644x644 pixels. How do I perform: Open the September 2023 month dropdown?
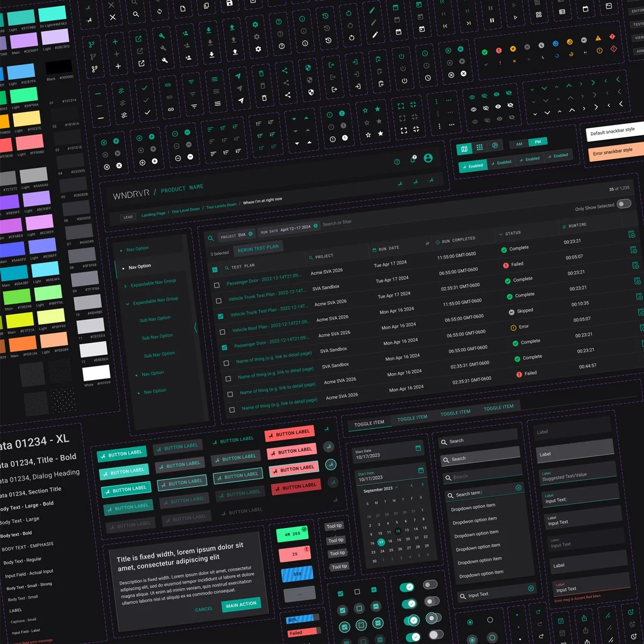pos(396,488)
